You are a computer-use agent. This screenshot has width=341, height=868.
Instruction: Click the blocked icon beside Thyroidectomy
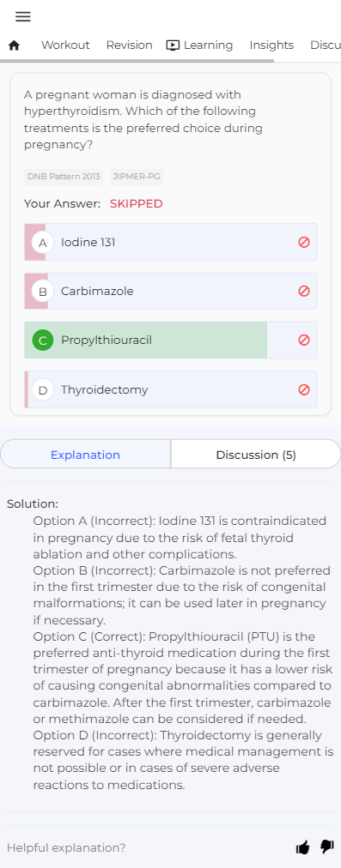304,389
